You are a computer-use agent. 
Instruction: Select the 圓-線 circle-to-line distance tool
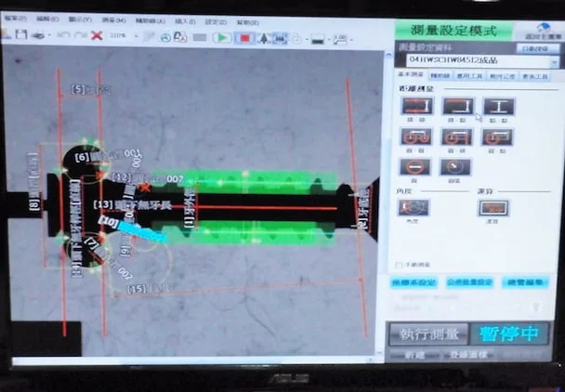coord(456,137)
